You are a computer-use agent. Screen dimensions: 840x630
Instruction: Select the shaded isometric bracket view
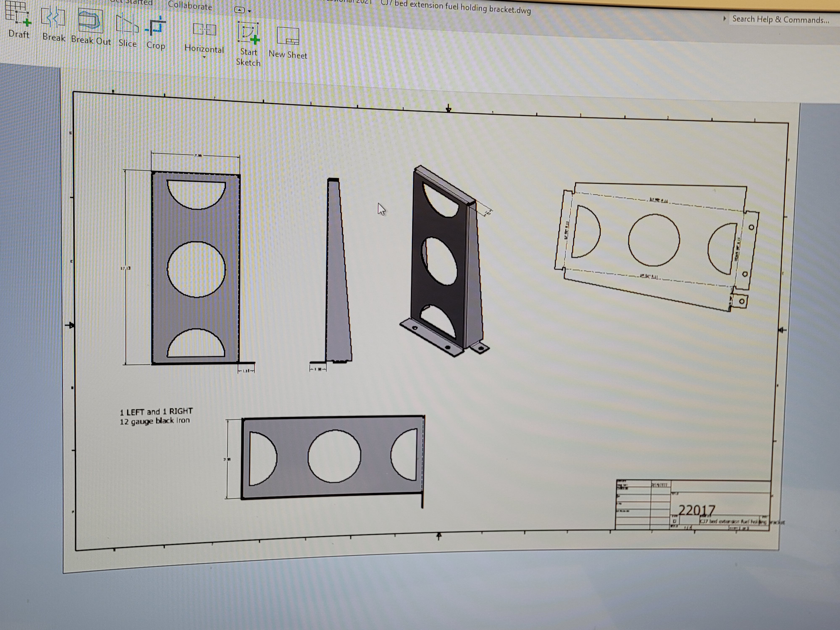(x=445, y=261)
